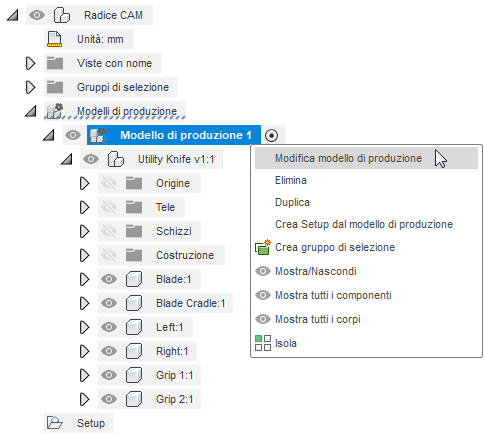Screen dimensions: 484x438
Task: Expand the Grip 1:1 component
Action: (x=84, y=375)
